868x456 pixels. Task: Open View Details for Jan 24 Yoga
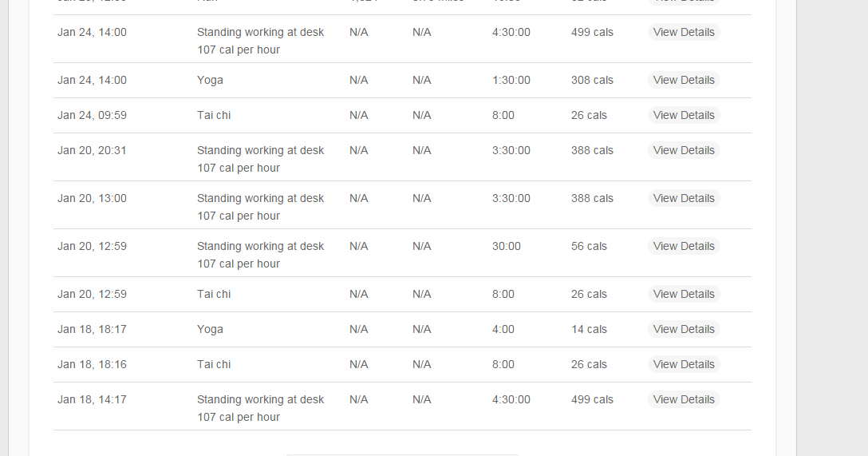point(684,80)
